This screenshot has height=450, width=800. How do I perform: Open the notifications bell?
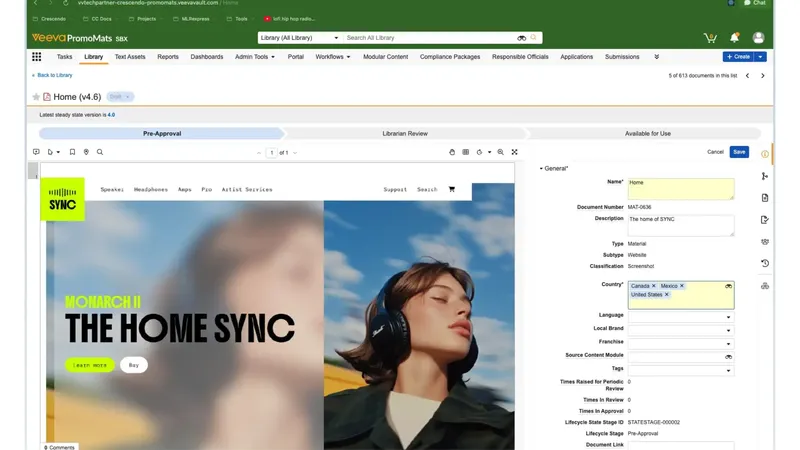pyautogui.click(x=734, y=37)
